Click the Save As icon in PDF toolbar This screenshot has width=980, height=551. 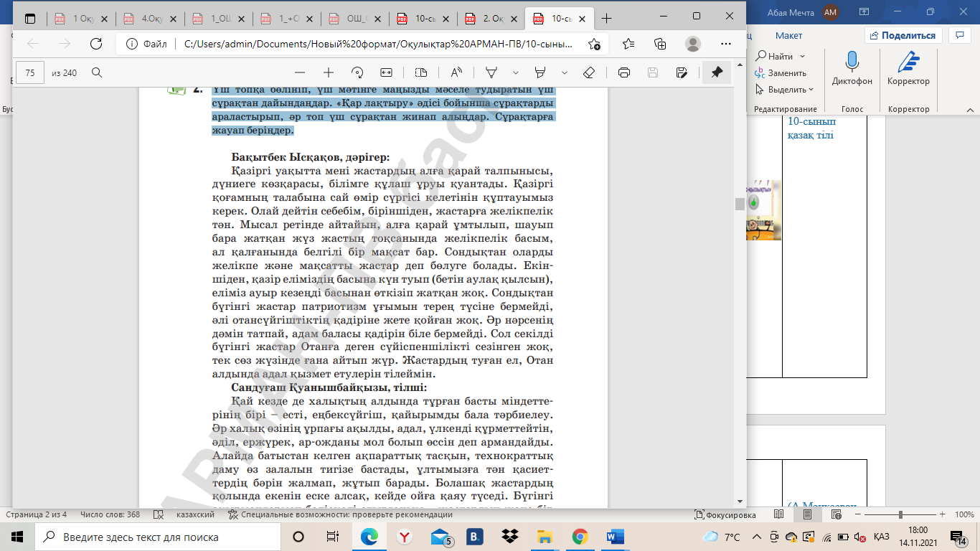(x=682, y=72)
